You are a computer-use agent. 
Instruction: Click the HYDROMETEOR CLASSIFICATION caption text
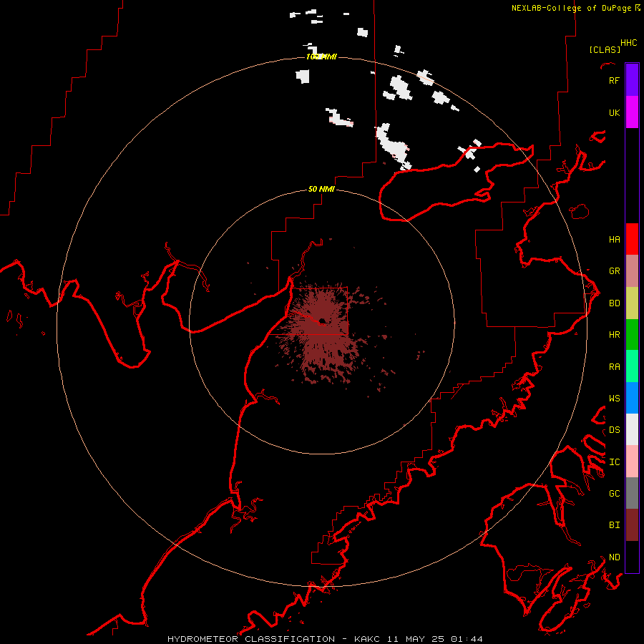[x=251, y=639]
